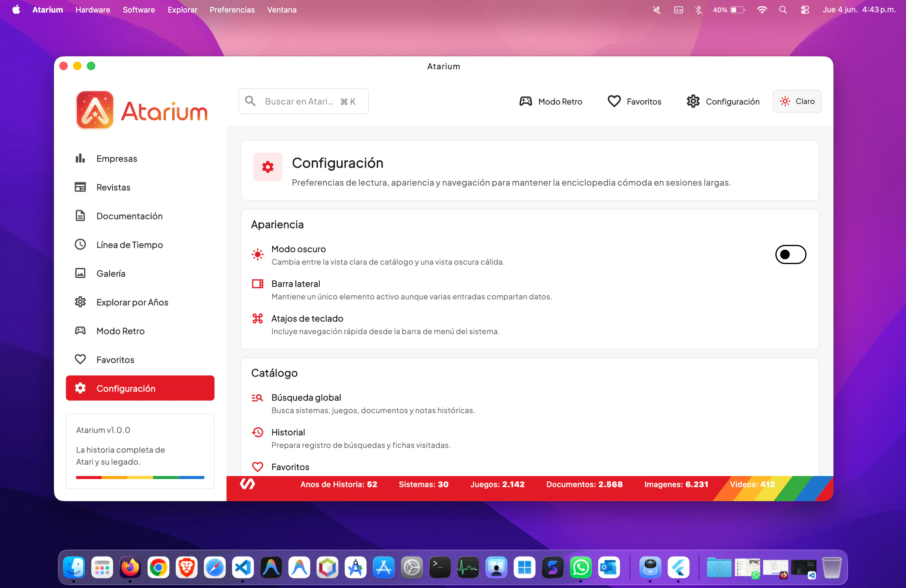Click the Juegos: 2.142 status entry
The height and width of the screenshot is (588, 906).
coord(498,484)
